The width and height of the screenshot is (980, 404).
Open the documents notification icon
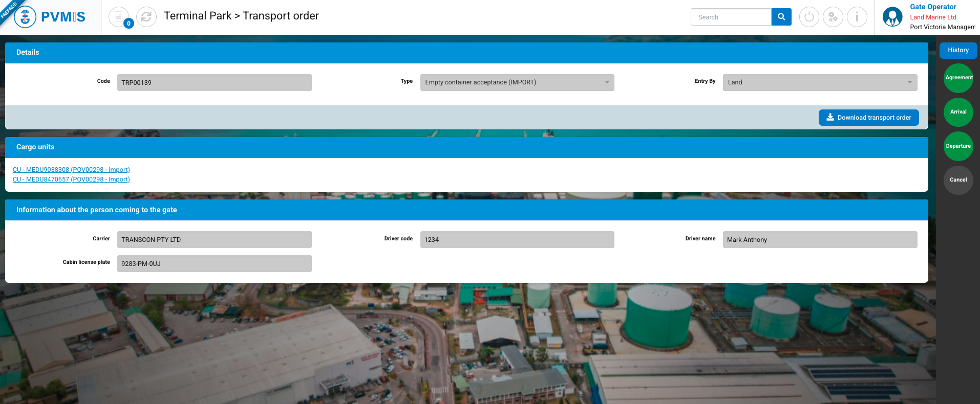[119, 17]
